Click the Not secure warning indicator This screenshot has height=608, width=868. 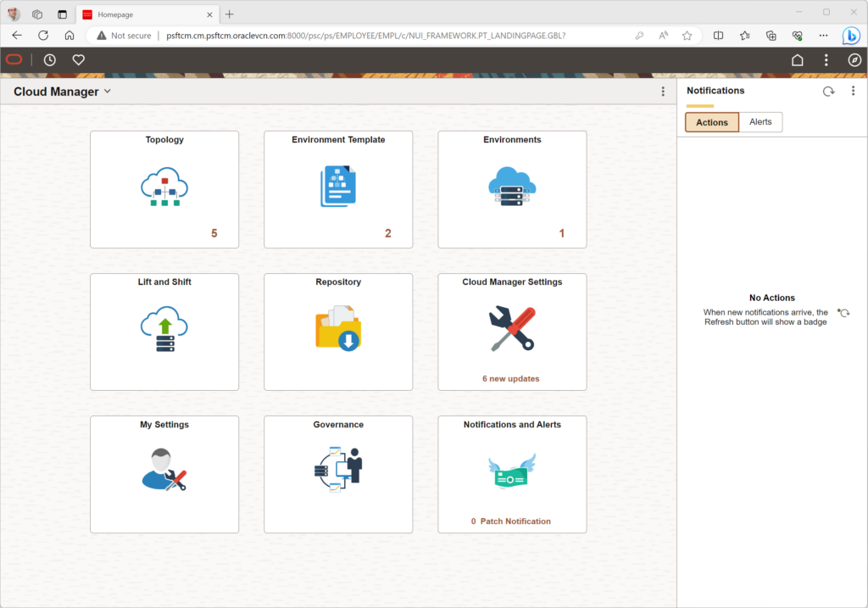(124, 36)
